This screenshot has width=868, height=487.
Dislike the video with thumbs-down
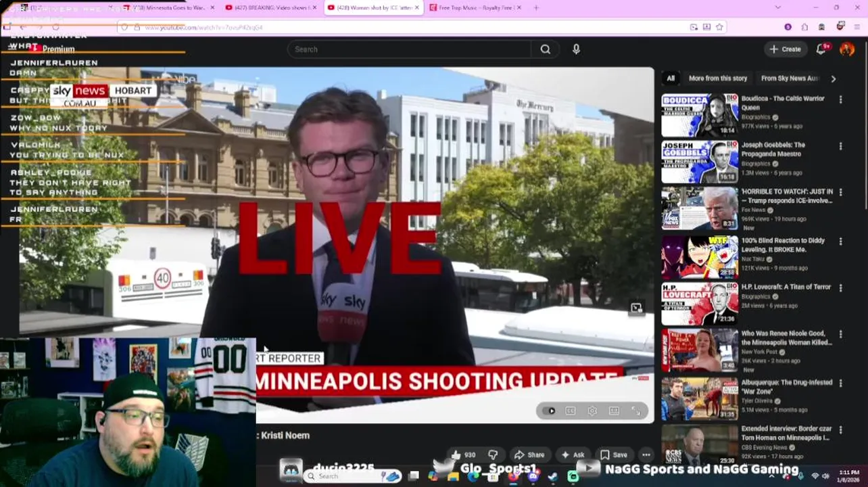coord(493,455)
